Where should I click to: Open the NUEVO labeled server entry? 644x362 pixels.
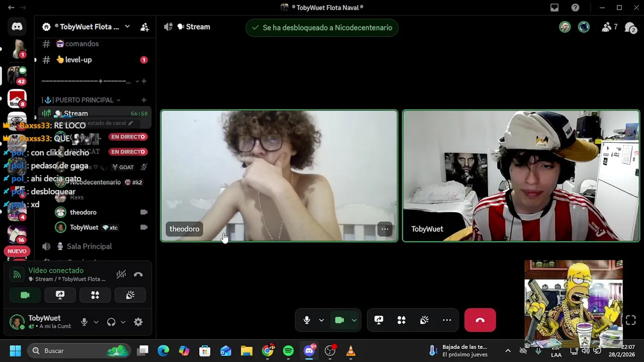pyautogui.click(x=17, y=251)
